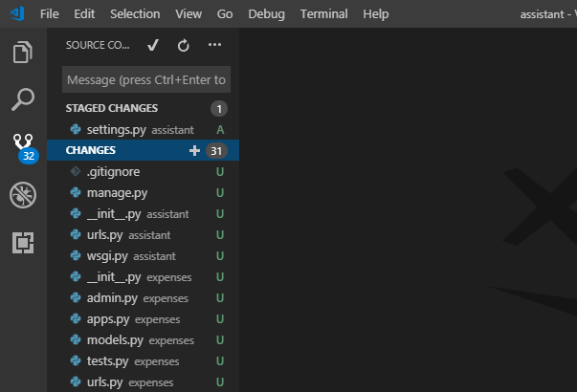This screenshot has width=577, height=392.
Task: Open the Extensions view icon
Action: pos(23,243)
